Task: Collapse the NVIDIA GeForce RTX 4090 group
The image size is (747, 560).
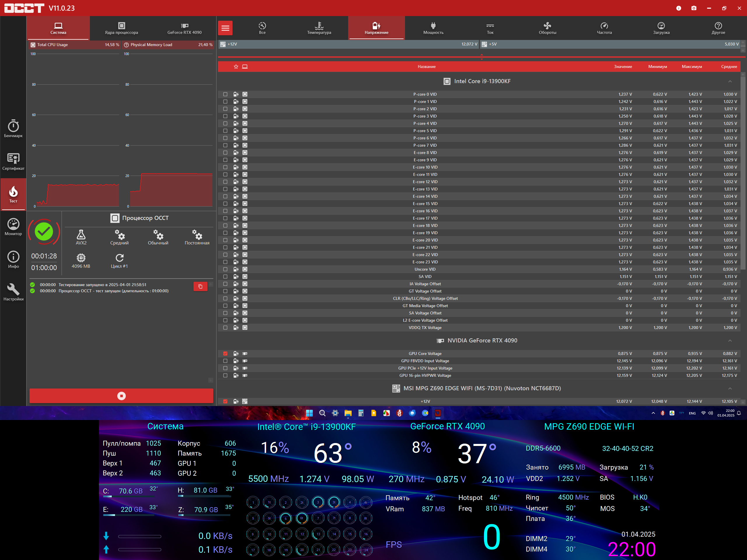Action: [x=730, y=341]
